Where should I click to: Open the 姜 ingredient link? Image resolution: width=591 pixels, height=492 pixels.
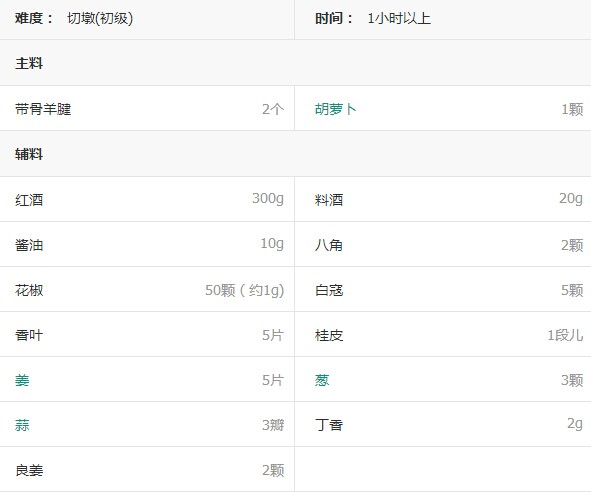tap(22, 380)
